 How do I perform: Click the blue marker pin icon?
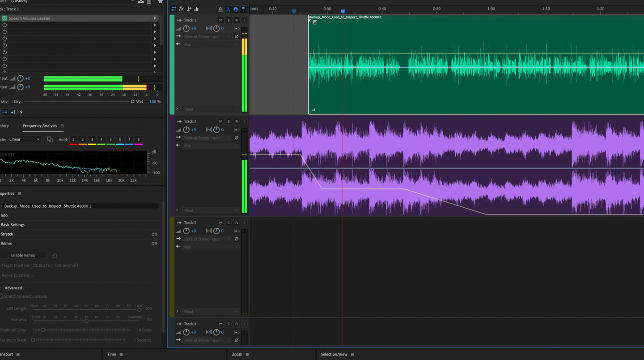[243, 9]
